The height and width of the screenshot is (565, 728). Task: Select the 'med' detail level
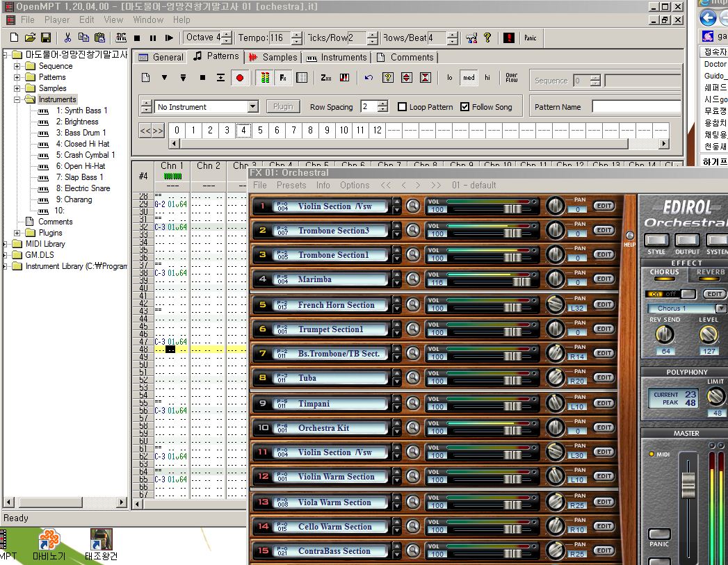[469, 77]
